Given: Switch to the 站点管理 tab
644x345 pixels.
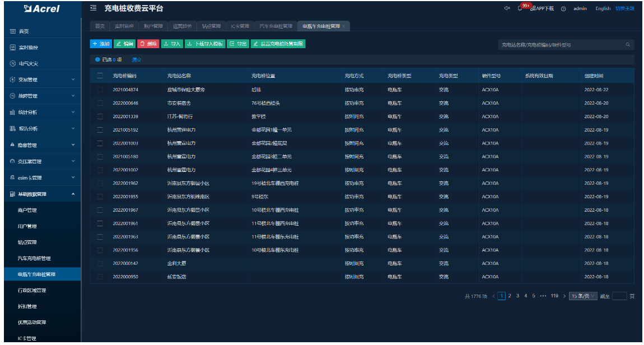Looking at the screenshot, I should coord(211,26).
